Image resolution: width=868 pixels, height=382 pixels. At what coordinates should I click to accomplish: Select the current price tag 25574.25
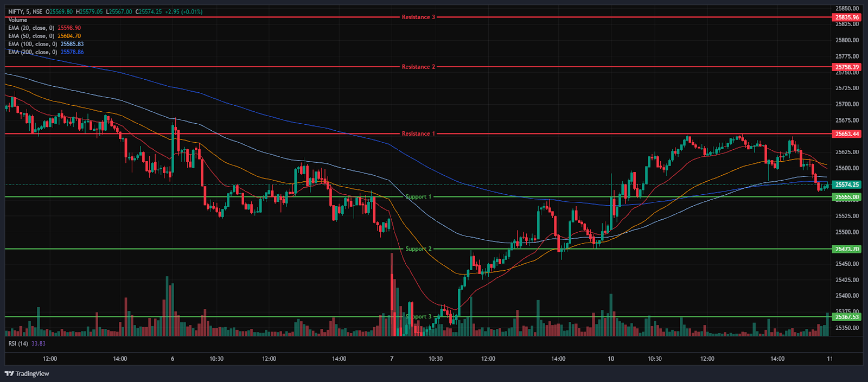[x=847, y=184]
